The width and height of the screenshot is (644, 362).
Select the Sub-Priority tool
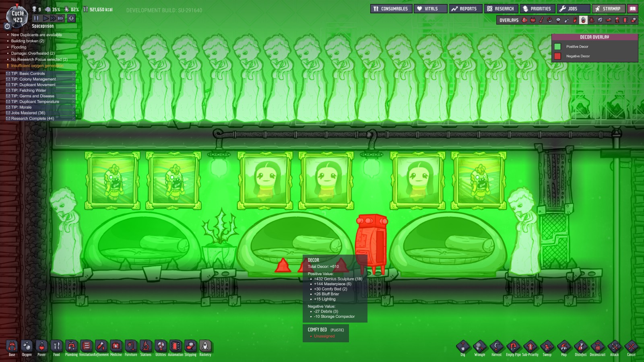tap(530, 347)
